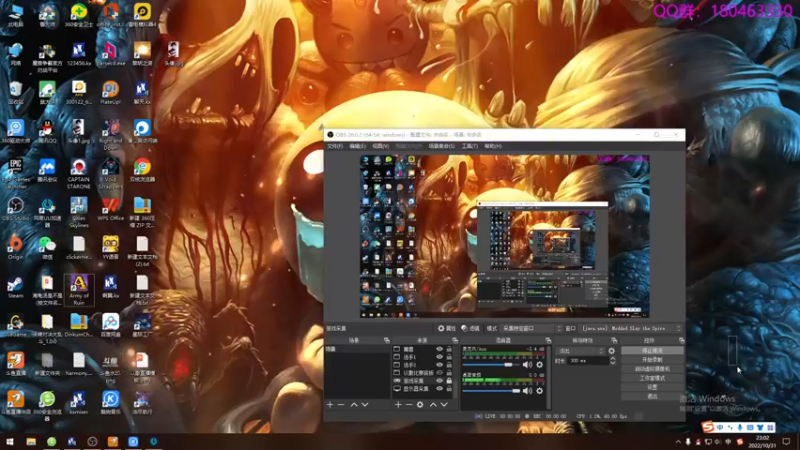Add a new source with plus icon
Screen dimensions: 800x450
(398, 405)
